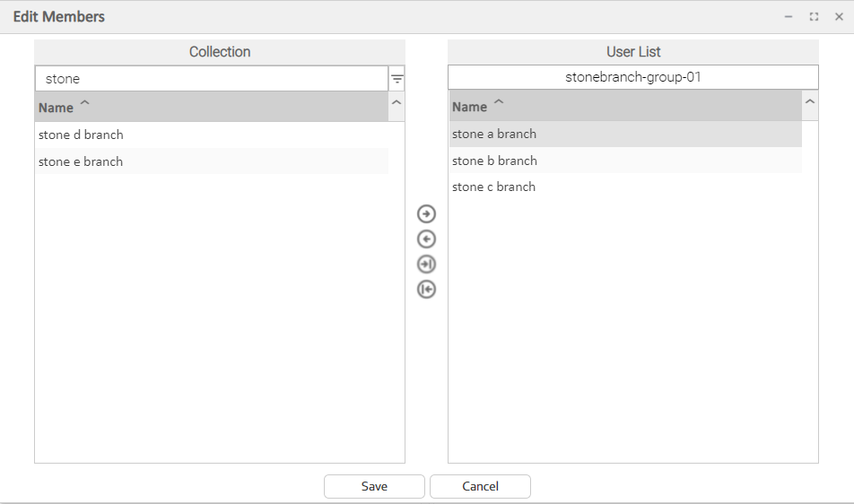
Task: Move selected member back to Collection
Action: pos(426,239)
